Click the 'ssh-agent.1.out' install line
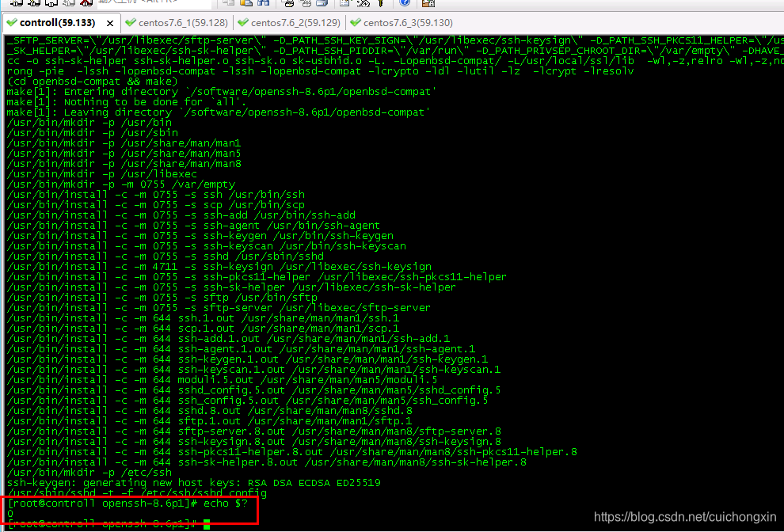 click(x=241, y=349)
